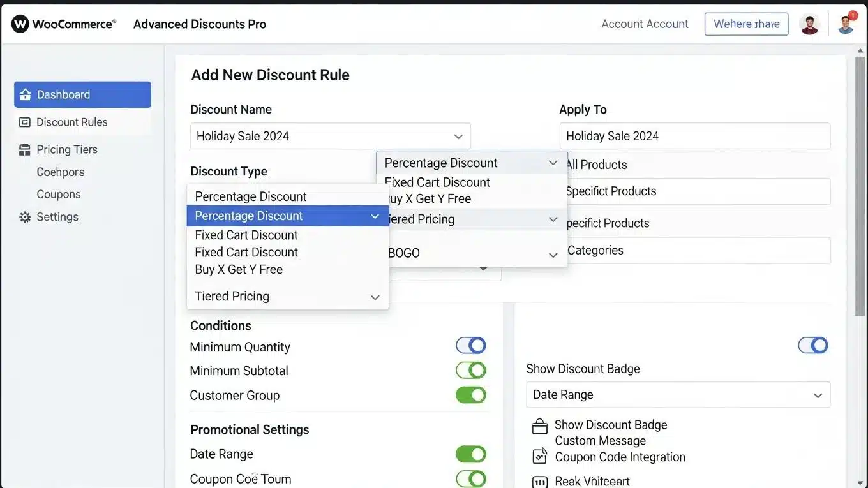Screen dimensions: 868x488
Task: Select the Coupon Code Integration icon
Action: (540, 457)
